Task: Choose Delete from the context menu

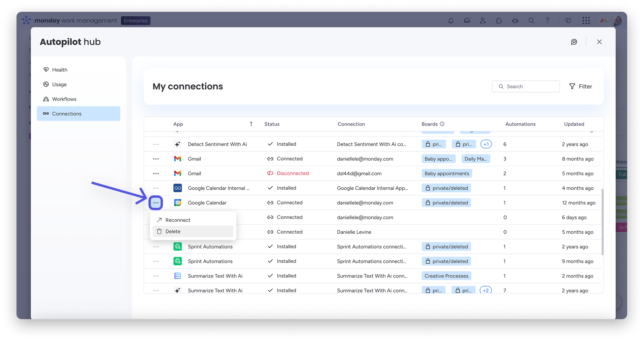Action: pyautogui.click(x=193, y=231)
